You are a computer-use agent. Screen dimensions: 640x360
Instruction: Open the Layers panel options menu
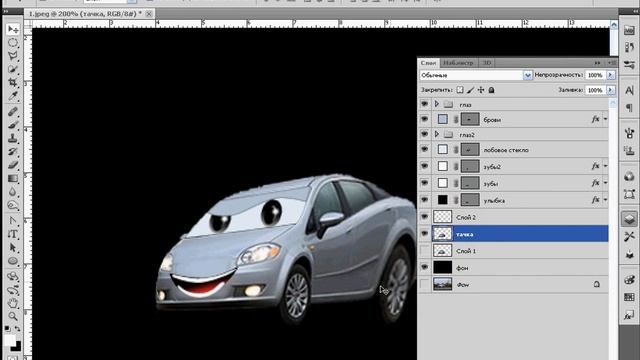611,63
